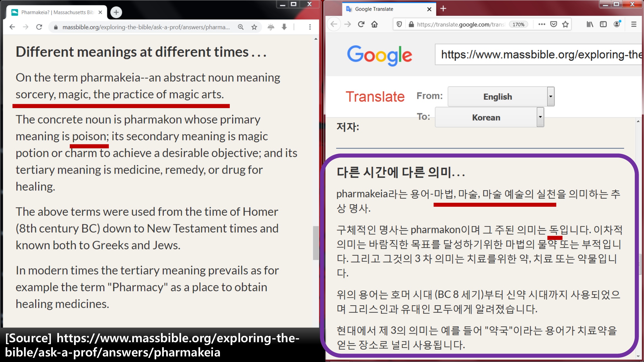644x362 pixels.
Task: Bookmark translate page with Firefox star
Action: pos(565,24)
